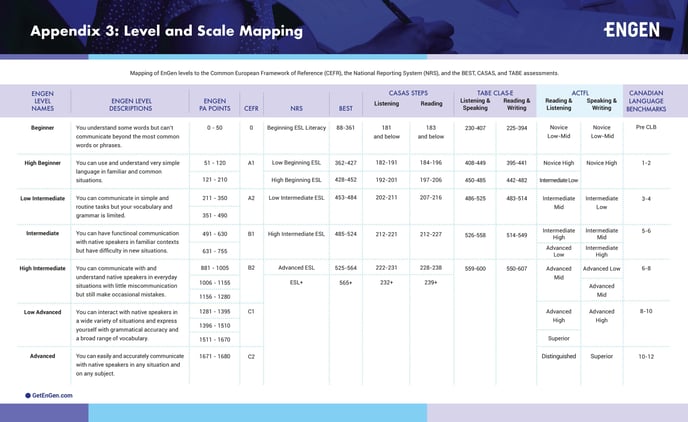The height and width of the screenshot is (422, 688).
Task: Select the ACTFL 'Distinguished' cell
Action: (x=559, y=356)
